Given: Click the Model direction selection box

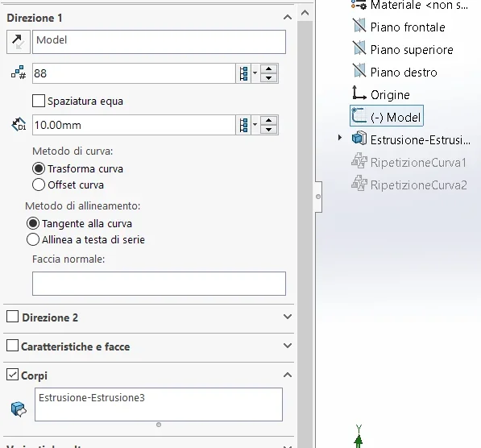Looking at the screenshot, I should point(159,42).
